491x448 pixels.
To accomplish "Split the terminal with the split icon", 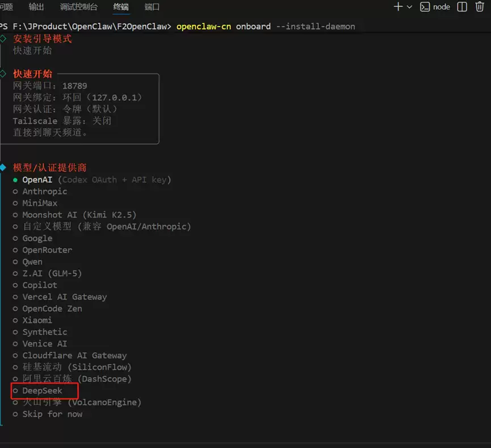I will coord(462,7).
